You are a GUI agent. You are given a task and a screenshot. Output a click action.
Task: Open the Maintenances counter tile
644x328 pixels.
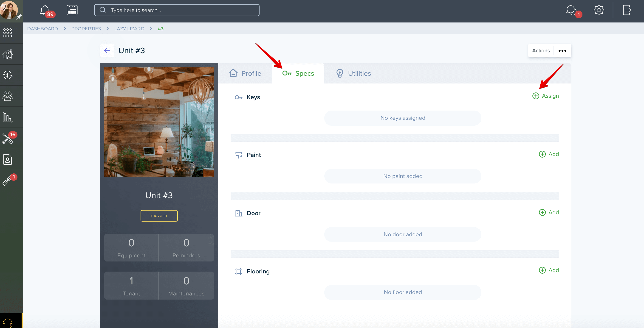point(186,286)
